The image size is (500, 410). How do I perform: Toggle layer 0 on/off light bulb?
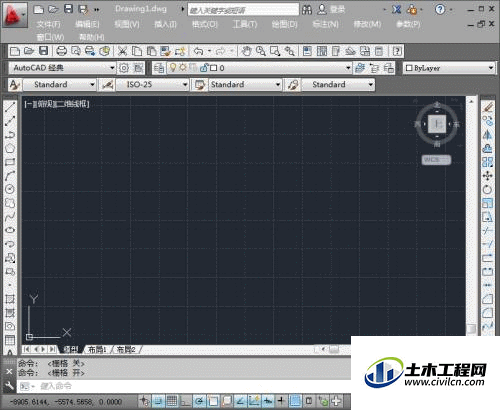[173, 68]
